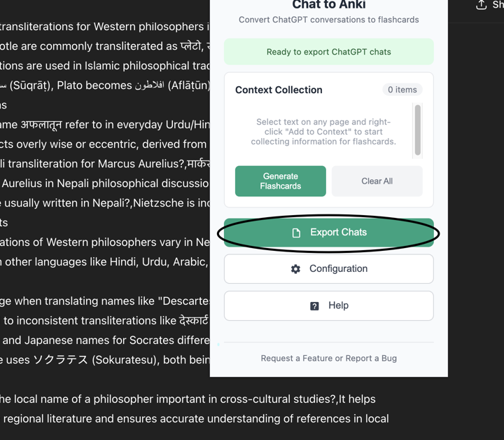
Task: Click the question mark icon beside Help
Action: coord(314,306)
